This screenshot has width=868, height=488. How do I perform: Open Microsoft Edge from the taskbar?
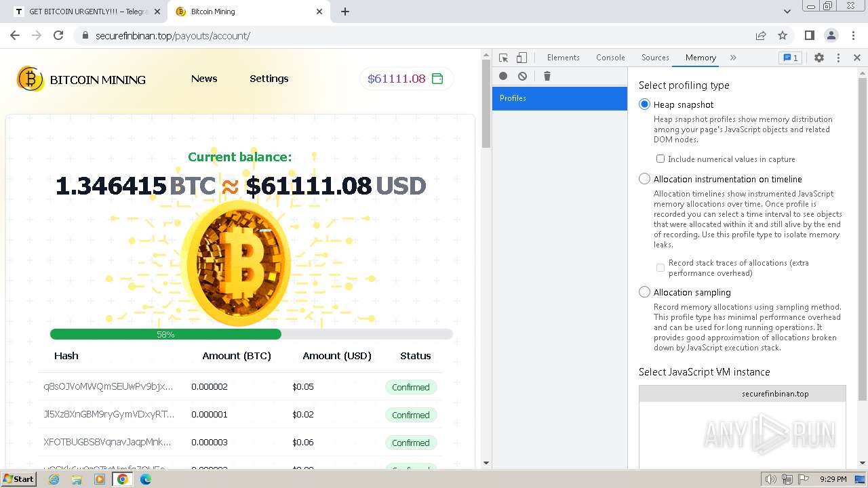(x=145, y=479)
